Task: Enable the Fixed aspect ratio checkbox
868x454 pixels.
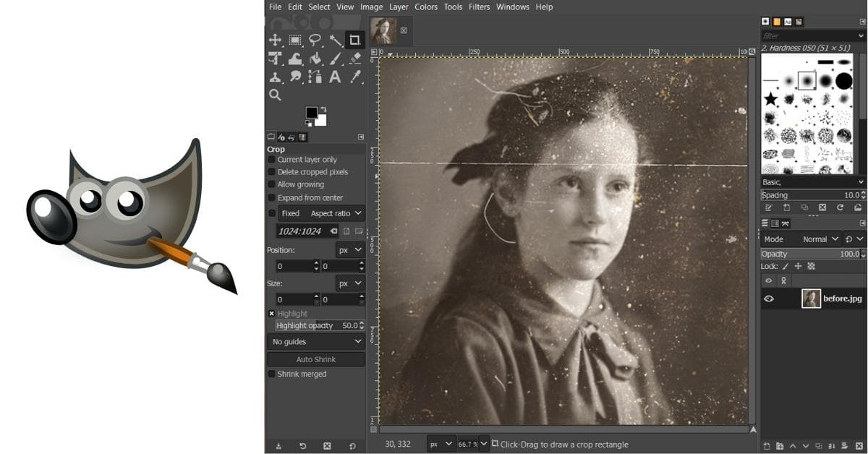Action: (x=272, y=213)
